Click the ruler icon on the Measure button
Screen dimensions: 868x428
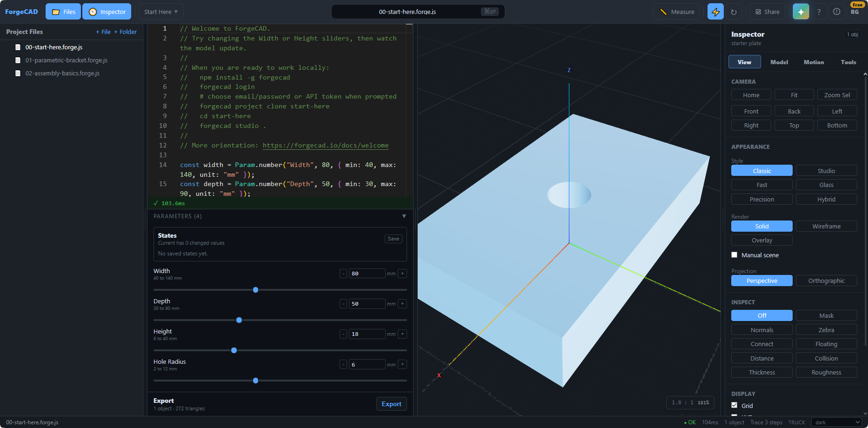click(663, 12)
